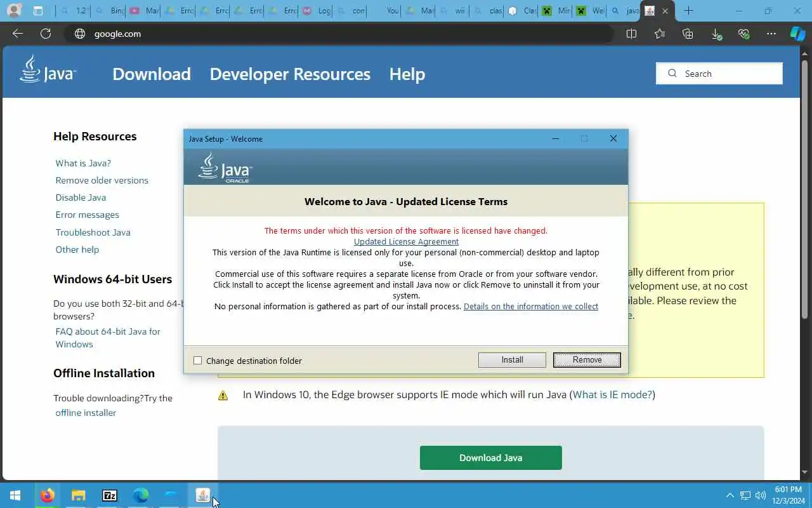This screenshot has width=812, height=508.
Task: Refresh the current page
Action: tap(46, 34)
